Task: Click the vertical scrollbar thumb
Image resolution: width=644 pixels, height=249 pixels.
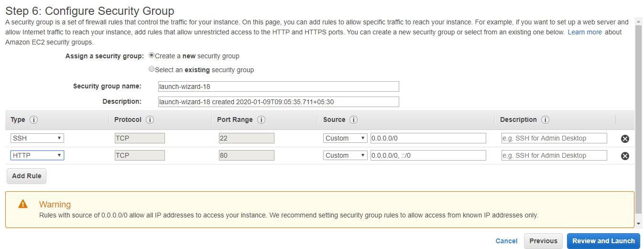Action: pyautogui.click(x=638, y=119)
